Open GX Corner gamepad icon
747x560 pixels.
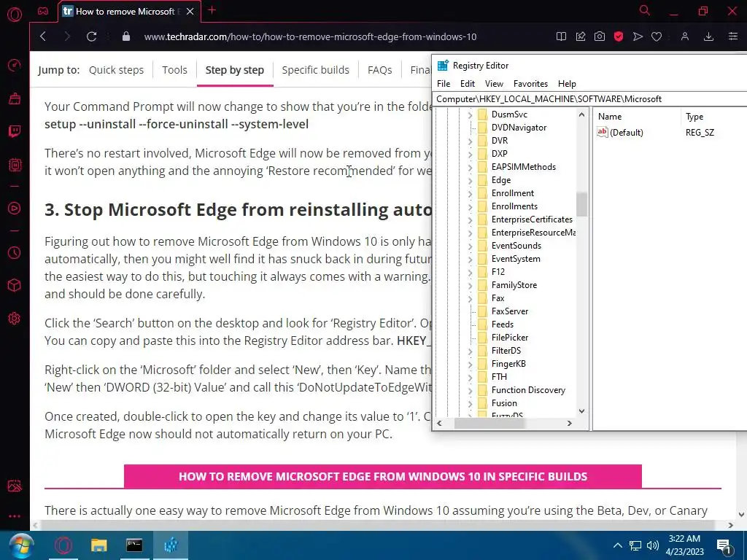(43, 11)
